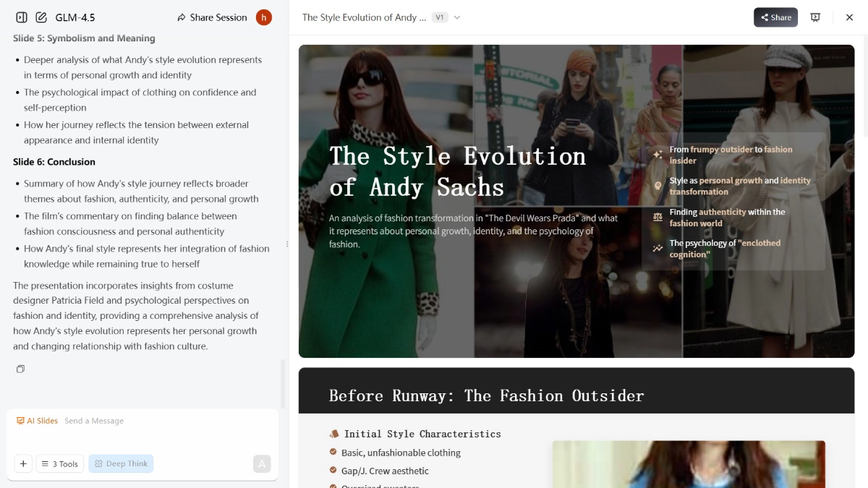Toggle the Deep Think mode

(121, 464)
